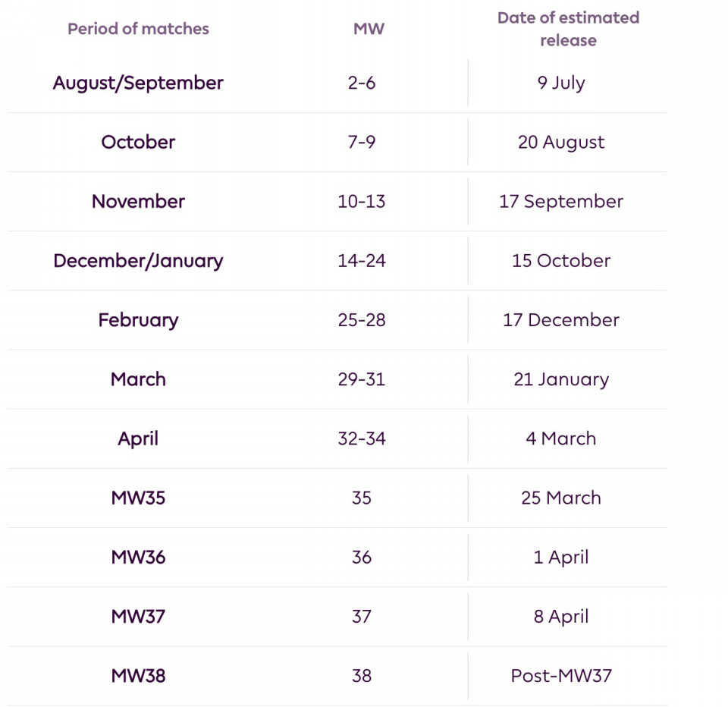Image resolution: width=728 pixels, height=707 pixels.
Task: Click the '15 October' release date
Action: 561,260
